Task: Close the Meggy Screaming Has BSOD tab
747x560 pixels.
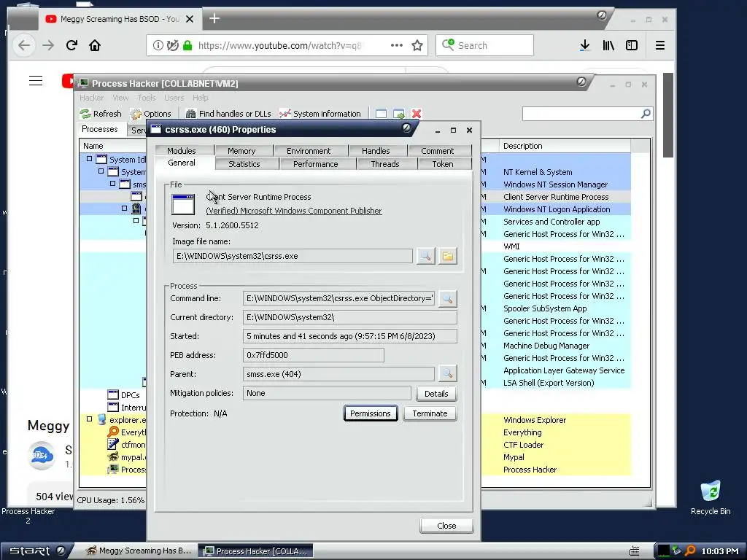Action: (190, 19)
